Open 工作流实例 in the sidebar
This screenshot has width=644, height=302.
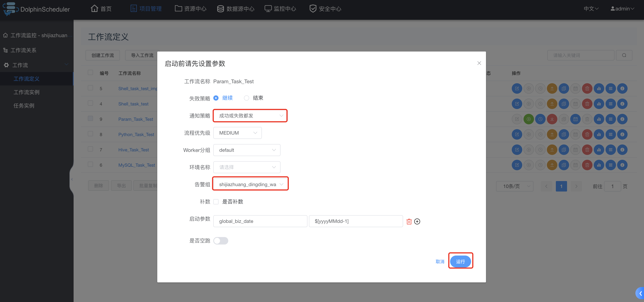coord(27,92)
